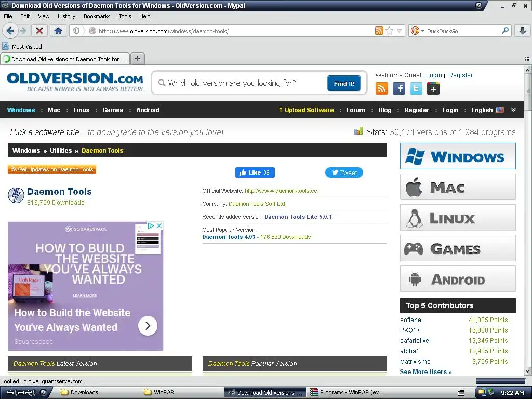Open the home page icon
The width and height of the screenshot is (532, 399).
pos(58,31)
